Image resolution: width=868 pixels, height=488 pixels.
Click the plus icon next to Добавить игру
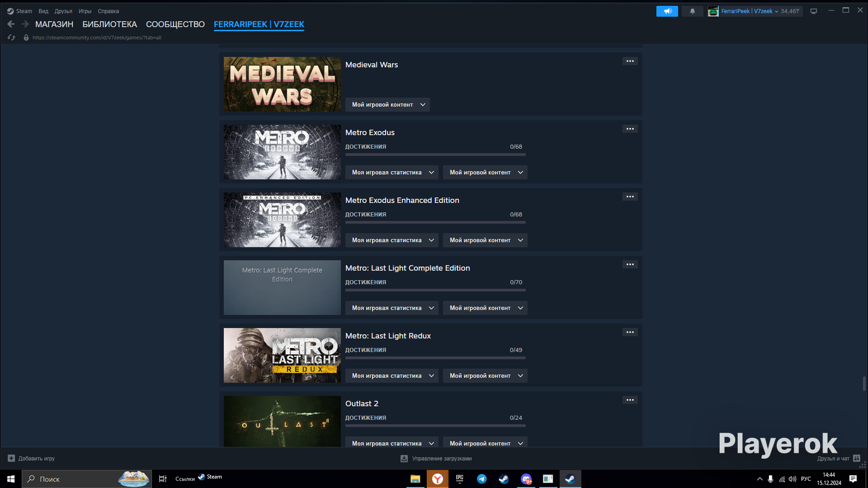11,458
